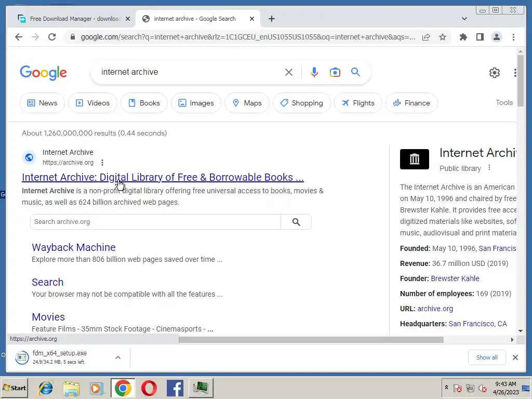The height and width of the screenshot is (399, 532).
Task: Open the search Tools option
Action: (x=504, y=102)
